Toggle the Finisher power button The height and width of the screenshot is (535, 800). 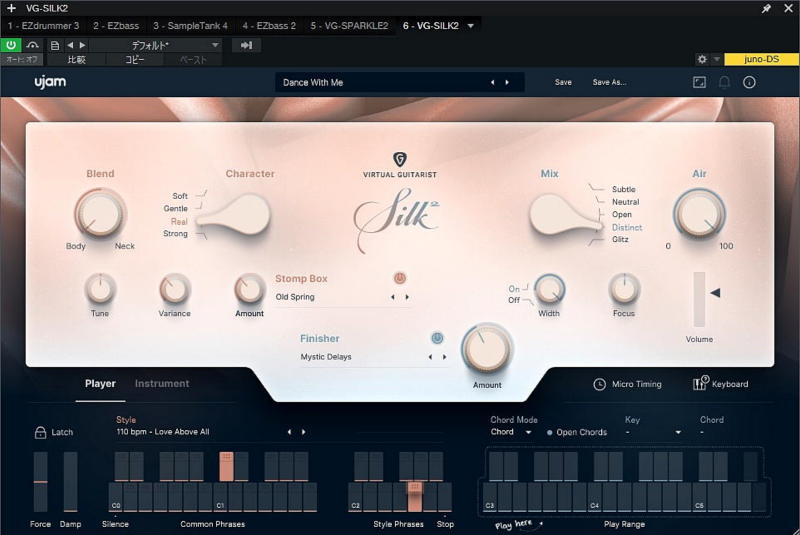[437, 339]
